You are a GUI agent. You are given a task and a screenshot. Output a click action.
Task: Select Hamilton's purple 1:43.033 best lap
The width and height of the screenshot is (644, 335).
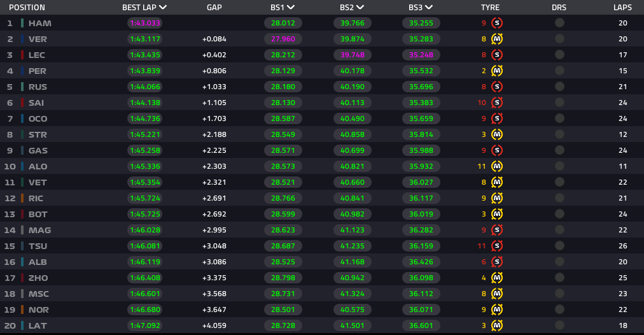[145, 23]
